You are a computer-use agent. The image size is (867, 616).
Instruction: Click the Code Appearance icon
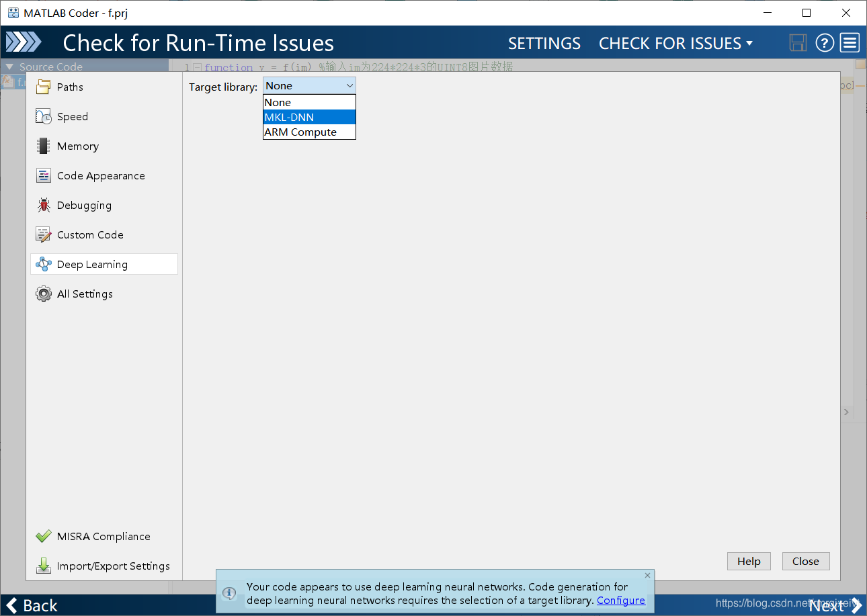[44, 175]
